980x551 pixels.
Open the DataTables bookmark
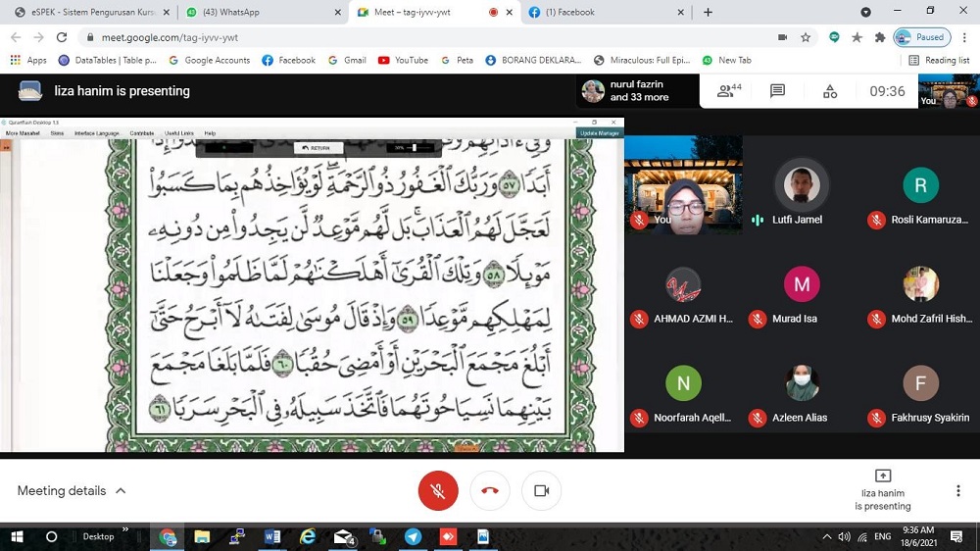click(x=108, y=60)
